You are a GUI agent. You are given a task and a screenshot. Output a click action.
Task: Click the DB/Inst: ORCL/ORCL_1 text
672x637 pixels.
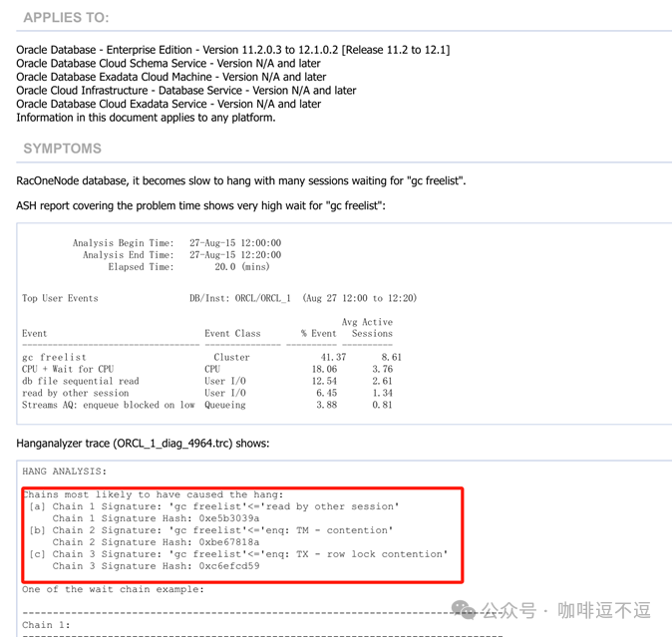(x=240, y=298)
